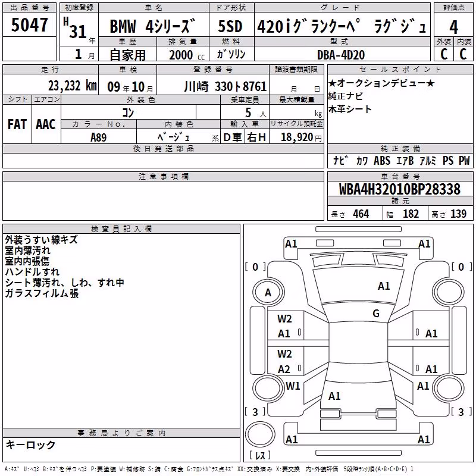The image size is (476, 476).
Task: Click the ナビ equipment item
Action: (340, 161)
